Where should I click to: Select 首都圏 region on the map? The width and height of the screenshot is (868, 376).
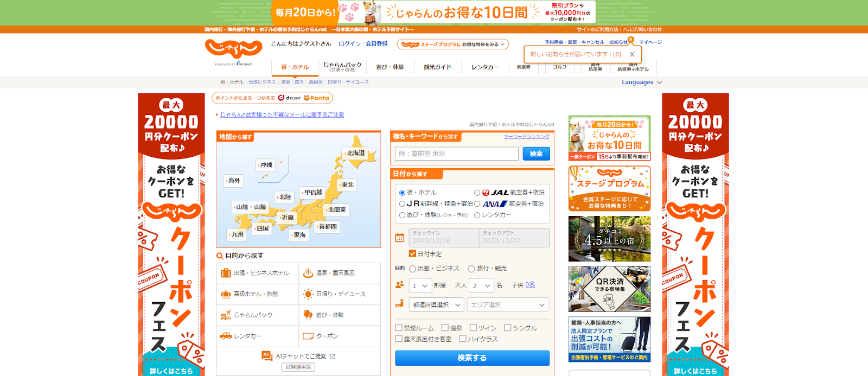[327, 226]
